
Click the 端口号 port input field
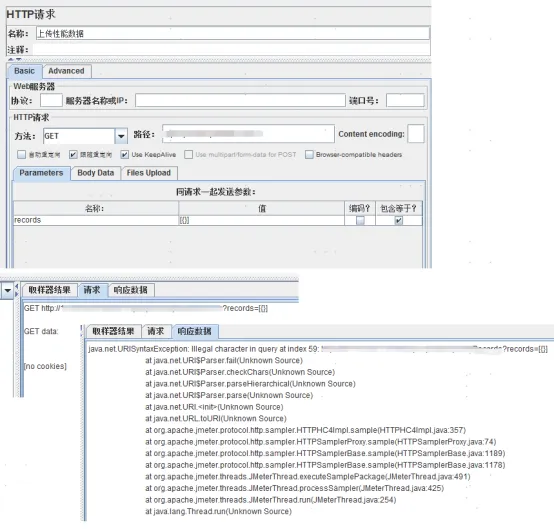tap(405, 100)
